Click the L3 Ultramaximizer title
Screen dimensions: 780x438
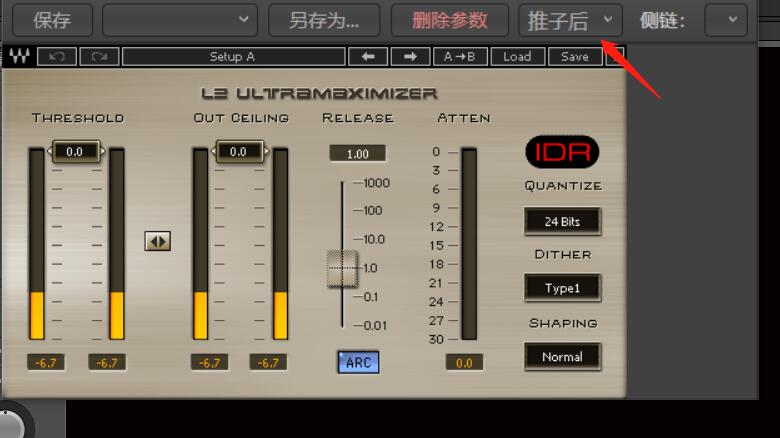(319, 93)
